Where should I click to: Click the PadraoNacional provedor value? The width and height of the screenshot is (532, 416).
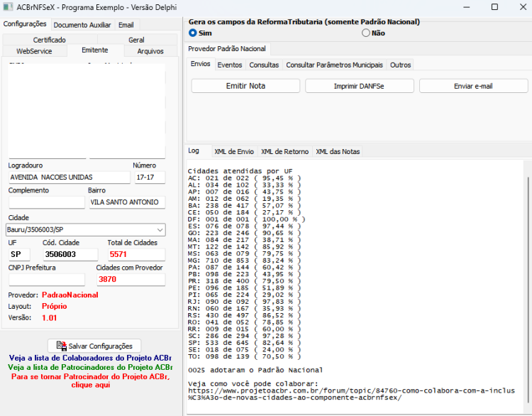coord(70,295)
